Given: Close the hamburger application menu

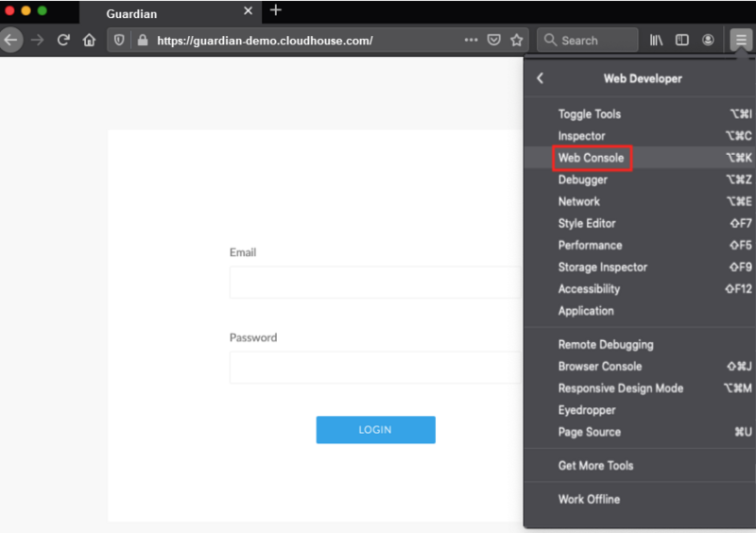Looking at the screenshot, I should click(x=741, y=40).
